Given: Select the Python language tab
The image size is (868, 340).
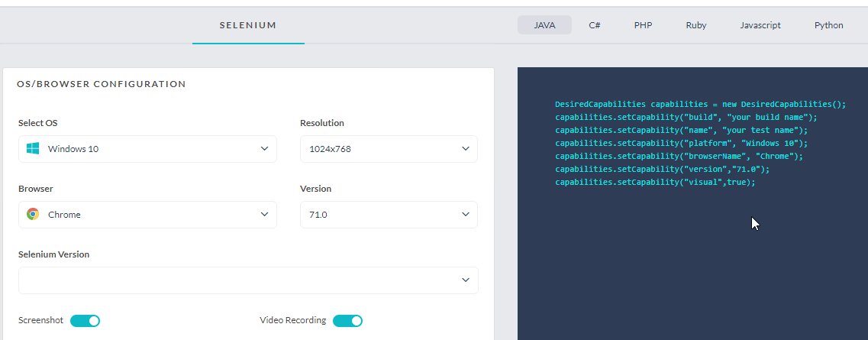Looking at the screenshot, I should coord(829,25).
